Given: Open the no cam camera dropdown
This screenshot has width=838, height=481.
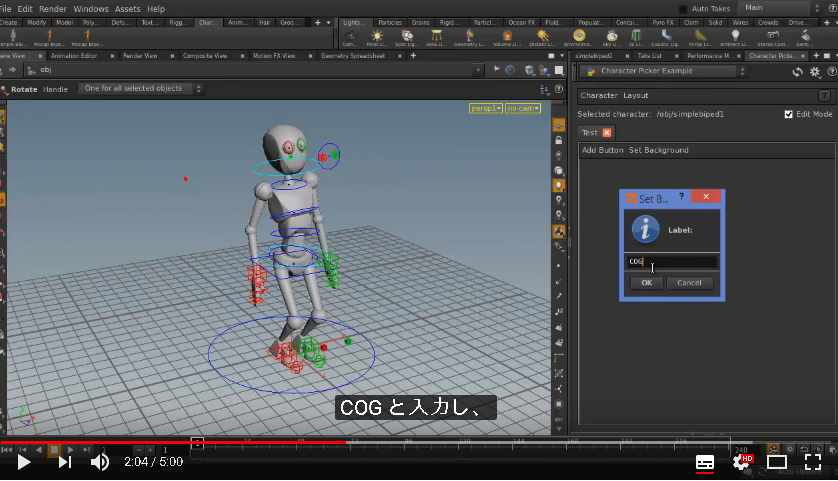Looking at the screenshot, I should [523, 108].
